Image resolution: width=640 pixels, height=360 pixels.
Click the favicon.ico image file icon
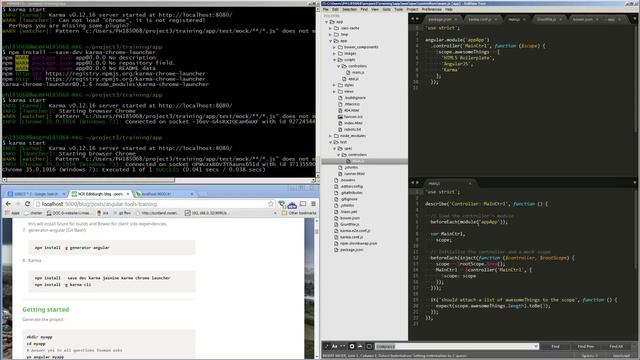[340, 117]
